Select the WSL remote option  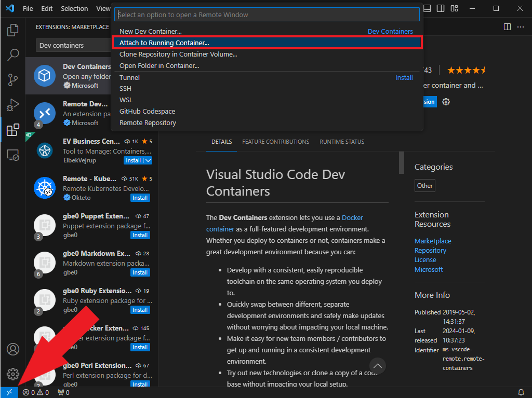pos(267,100)
